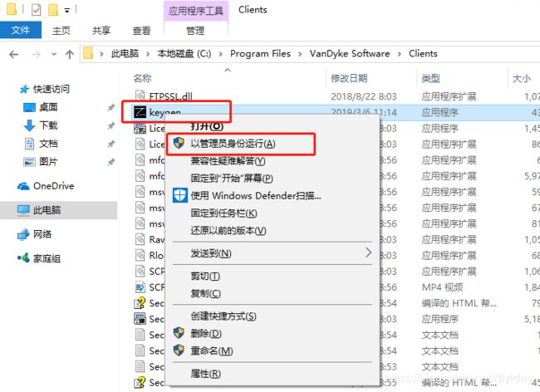Click the 此电脑 computer icon in sidebar
Viewport: 540px width, 392px height.
[23, 210]
